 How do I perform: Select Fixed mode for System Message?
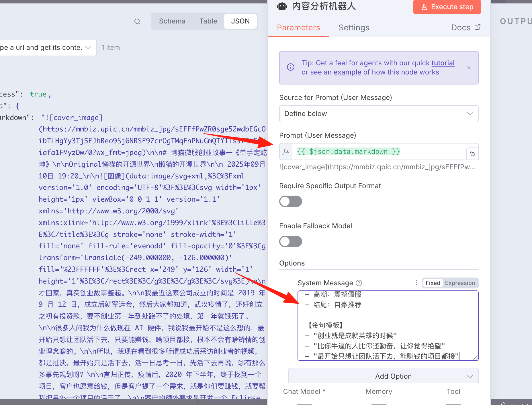pos(433,283)
